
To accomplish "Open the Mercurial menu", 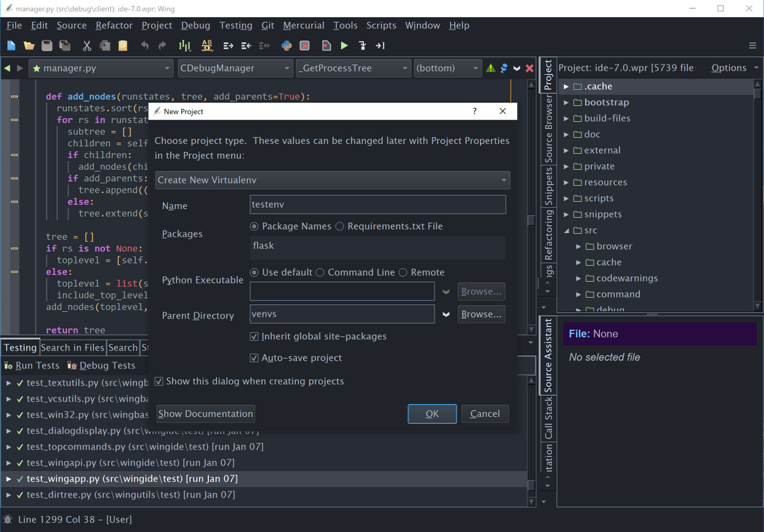I will click(x=304, y=25).
